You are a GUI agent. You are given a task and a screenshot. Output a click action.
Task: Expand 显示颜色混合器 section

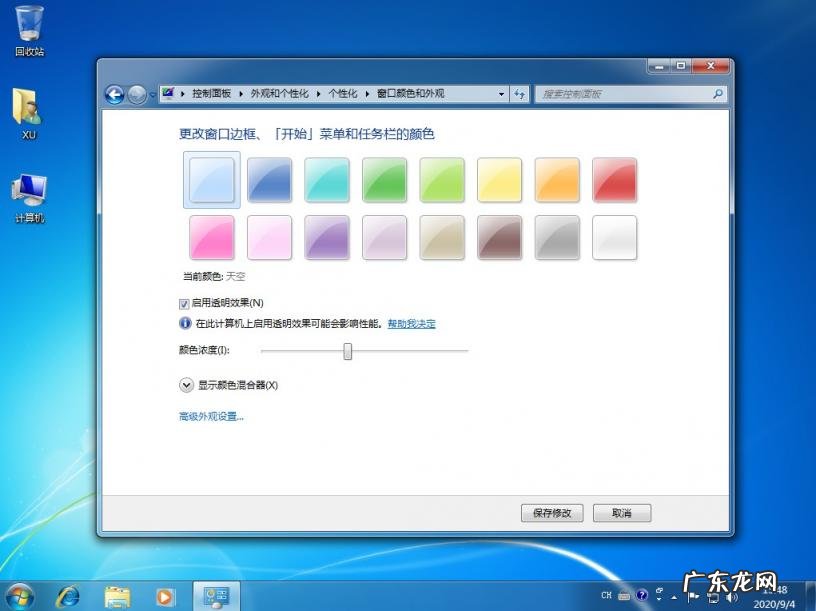(x=185, y=385)
